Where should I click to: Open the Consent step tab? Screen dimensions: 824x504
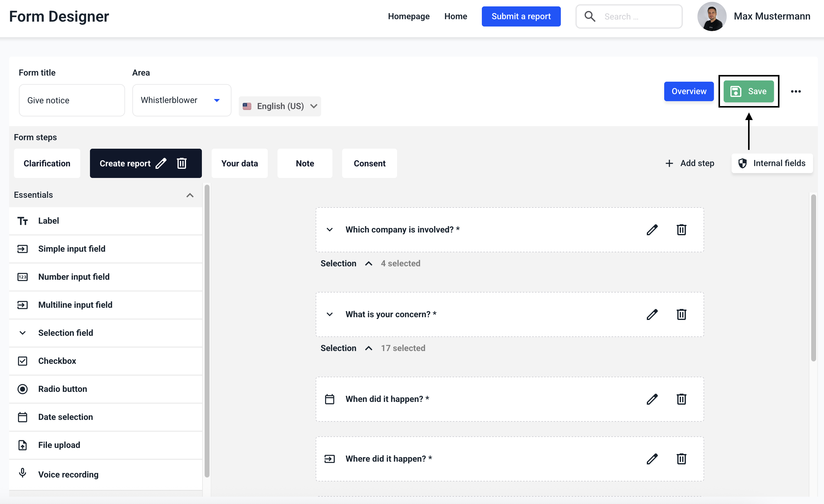tap(369, 163)
